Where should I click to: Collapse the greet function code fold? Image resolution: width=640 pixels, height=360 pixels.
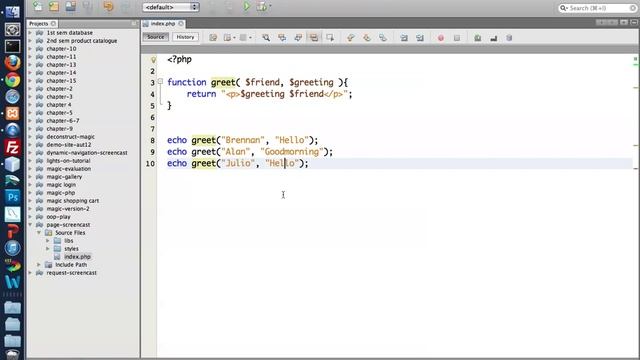click(x=160, y=81)
